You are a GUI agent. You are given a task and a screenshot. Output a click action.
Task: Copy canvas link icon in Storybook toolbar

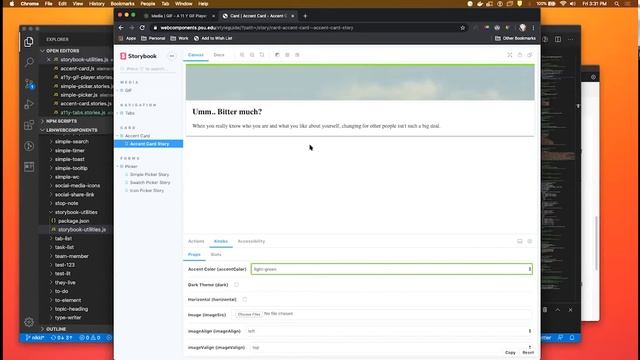pyautogui.click(x=530, y=55)
